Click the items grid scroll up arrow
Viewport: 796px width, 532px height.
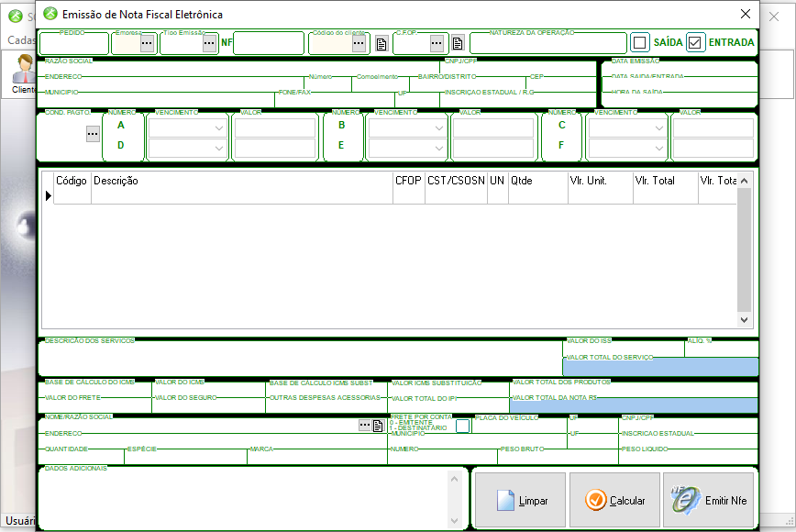click(x=745, y=181)
